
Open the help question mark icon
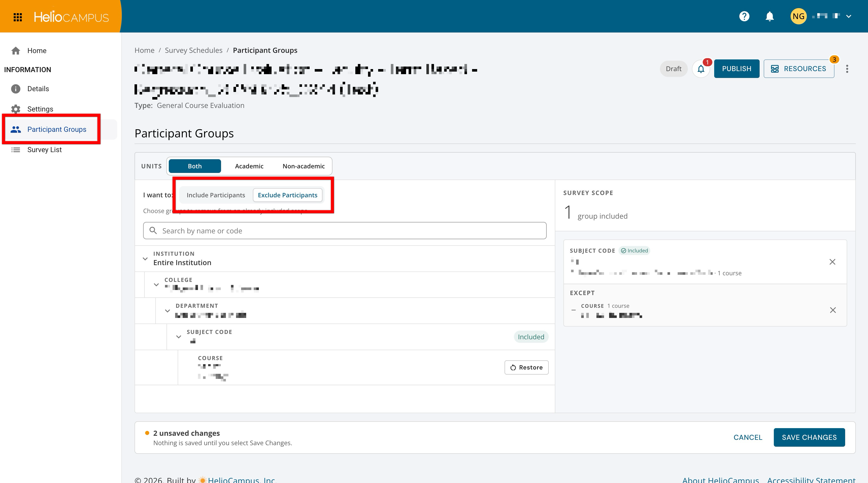744,16
